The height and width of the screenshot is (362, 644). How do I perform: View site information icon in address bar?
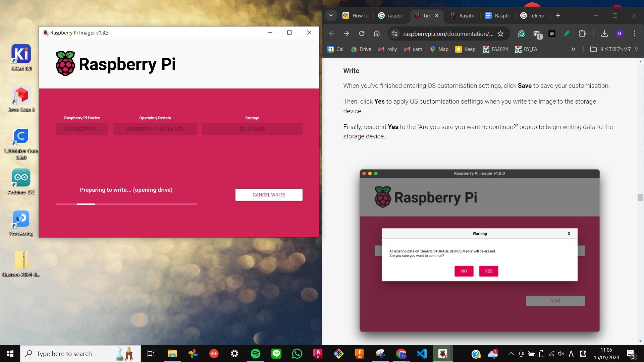pos(395,34)
